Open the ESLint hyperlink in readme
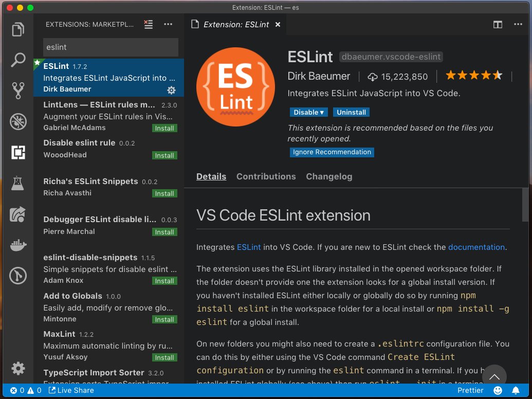This screenshot has height=399, width=532. (249, 247)
